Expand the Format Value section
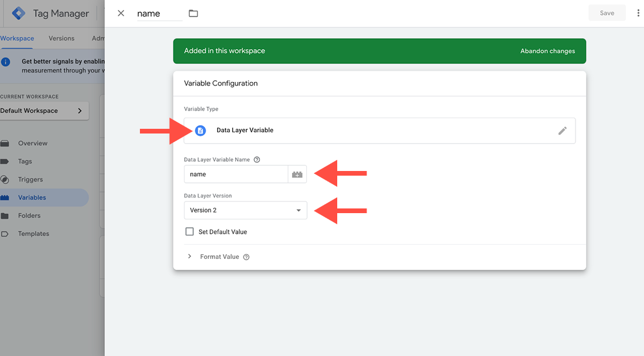The image size is (644, 356). click(189, 256)
